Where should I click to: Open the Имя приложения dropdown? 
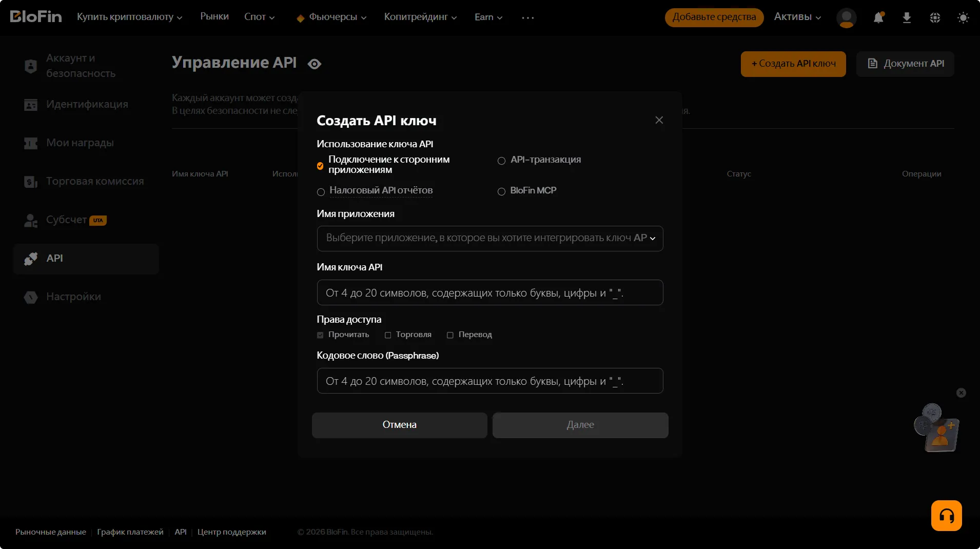coord(490,239)
